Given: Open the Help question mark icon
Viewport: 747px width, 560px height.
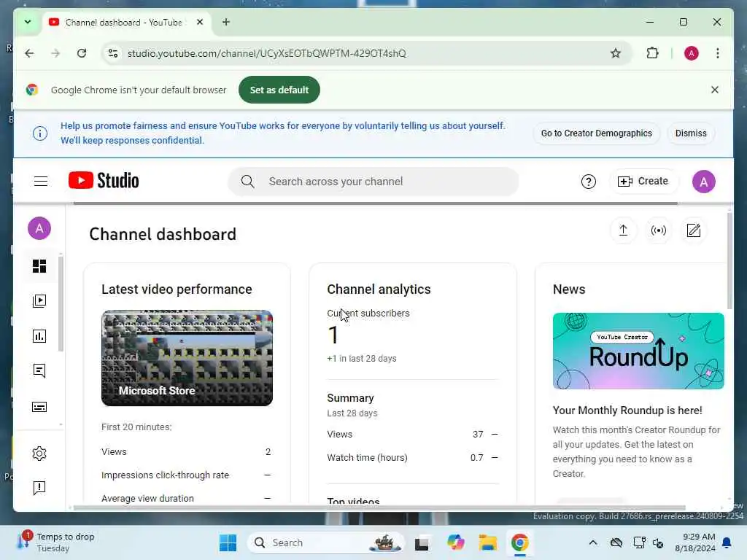Looking at the screenshot, I should click(589, 182).
